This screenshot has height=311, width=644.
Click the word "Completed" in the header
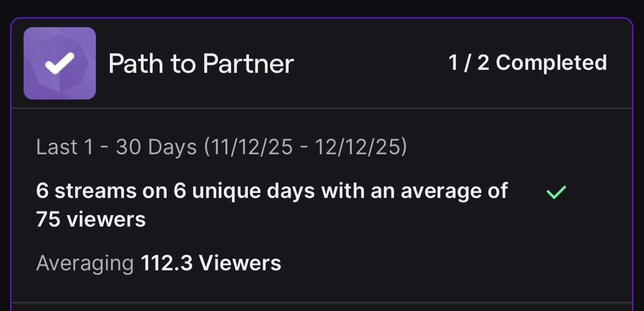(551, 63)
